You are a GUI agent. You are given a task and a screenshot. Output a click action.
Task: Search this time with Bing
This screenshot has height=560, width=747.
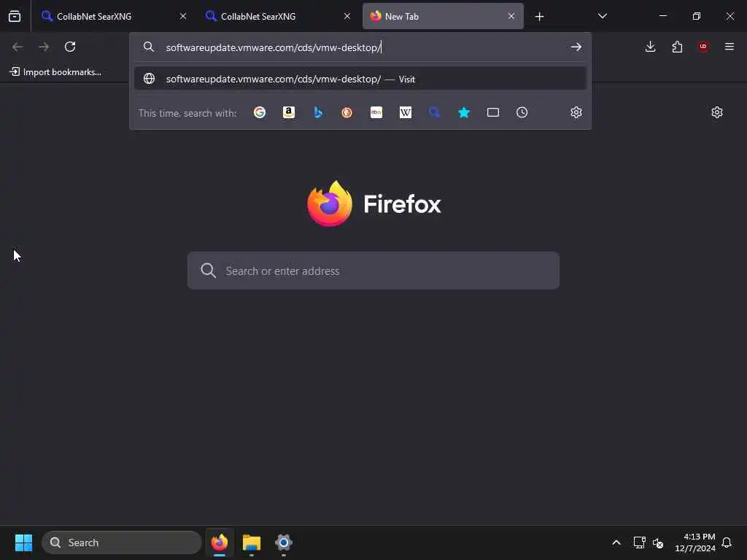tap(318, 112)
